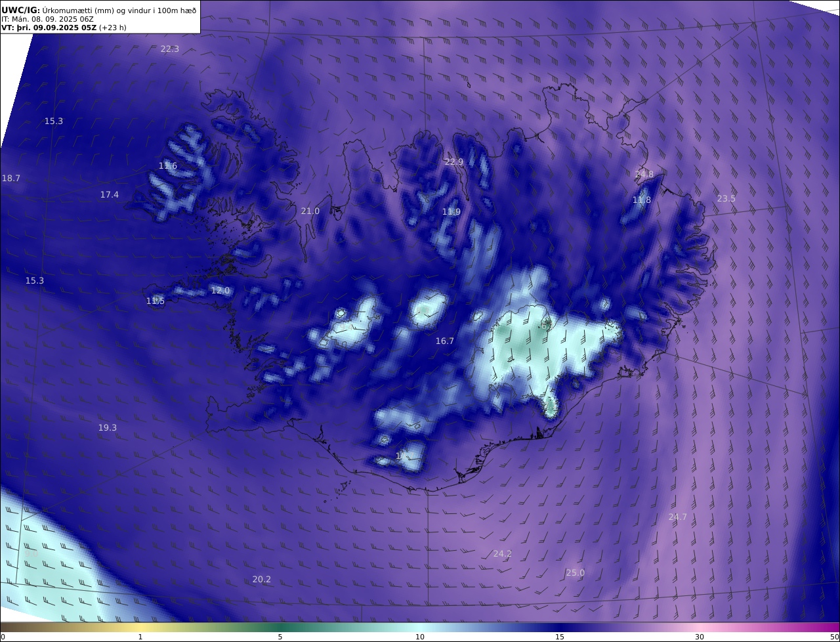This screenshot has height=642, width=840.
Task: Select the map value 11.8
Action: pos(642,200)
